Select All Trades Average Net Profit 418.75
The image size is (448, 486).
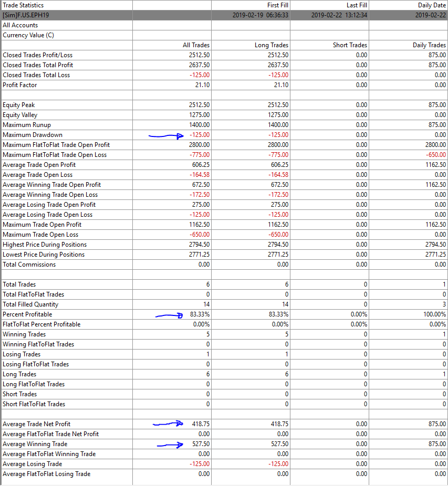(201, 424)
